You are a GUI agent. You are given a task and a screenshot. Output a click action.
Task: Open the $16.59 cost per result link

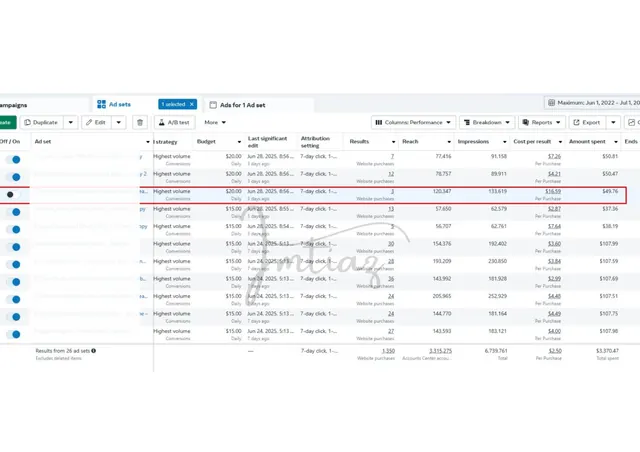pyautogui.click(x=553, y=191)
